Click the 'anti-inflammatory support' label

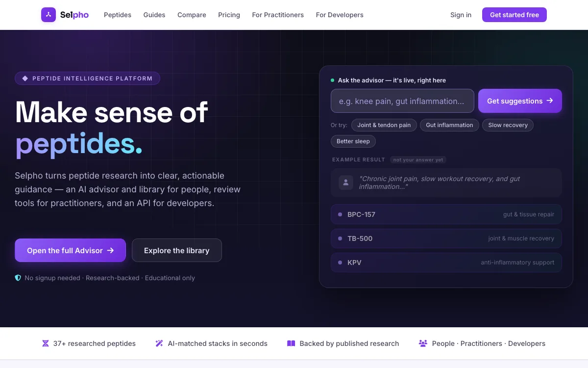pyautogui.click(x=517, y=263)
